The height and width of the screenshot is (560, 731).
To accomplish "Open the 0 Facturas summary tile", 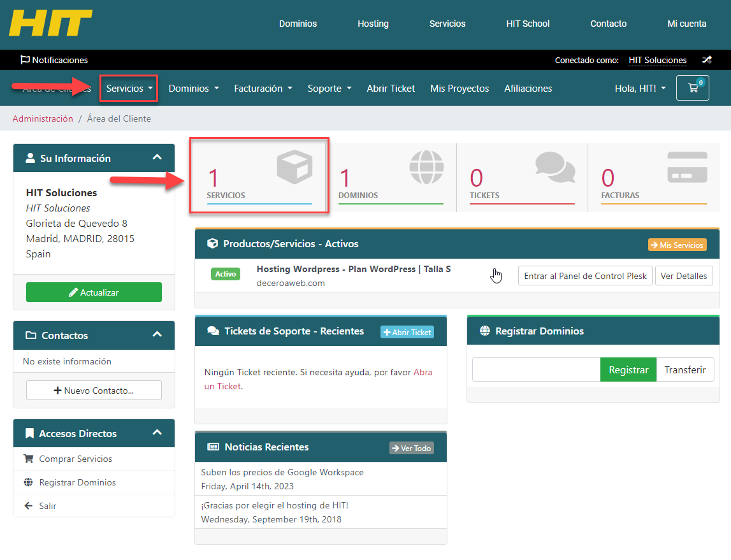I will (654, 177).
